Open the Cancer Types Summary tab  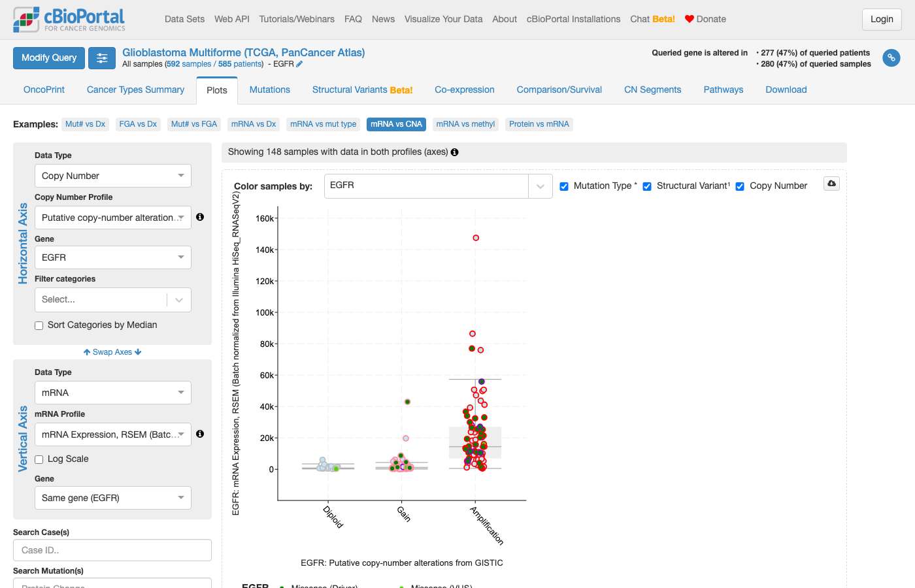click(135, 90)
